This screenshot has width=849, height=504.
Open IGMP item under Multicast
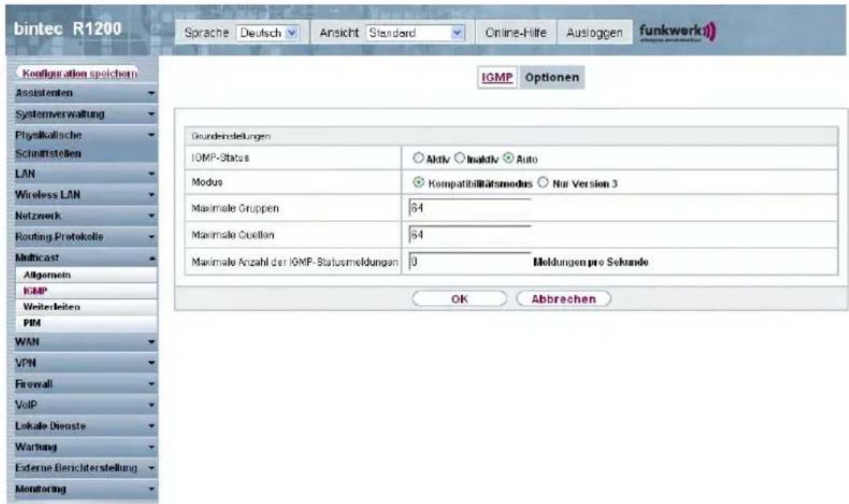click(85, 291)
